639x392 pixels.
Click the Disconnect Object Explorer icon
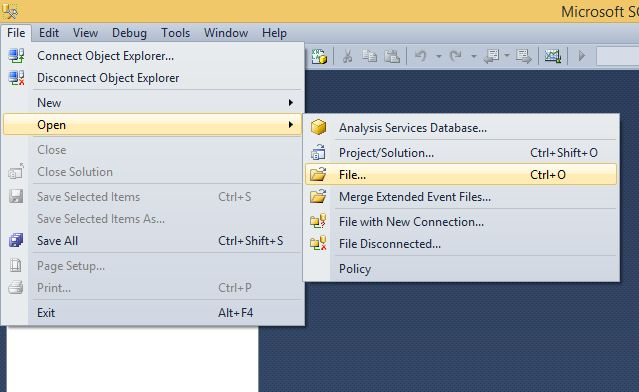(x=16, y=78)
